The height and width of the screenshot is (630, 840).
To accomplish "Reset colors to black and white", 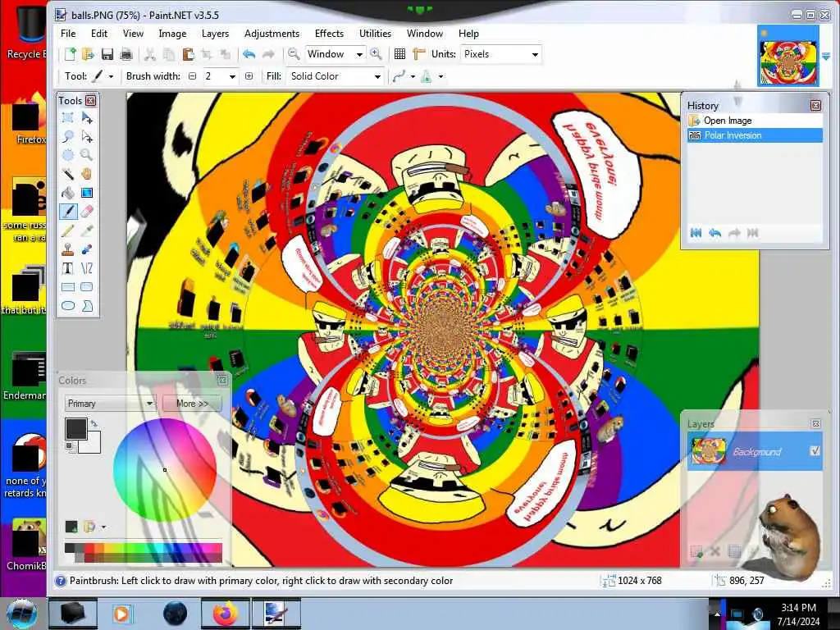I will [x=69, y=446].
